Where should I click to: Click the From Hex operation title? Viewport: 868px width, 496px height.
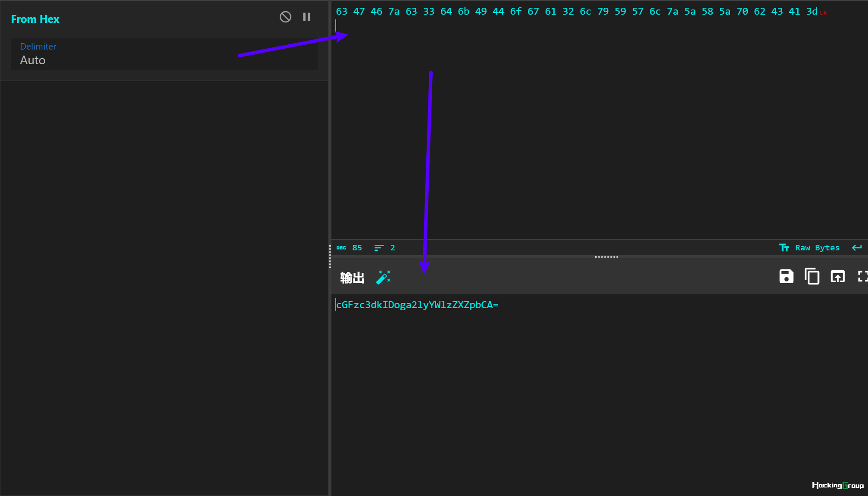tap(36, 19)
